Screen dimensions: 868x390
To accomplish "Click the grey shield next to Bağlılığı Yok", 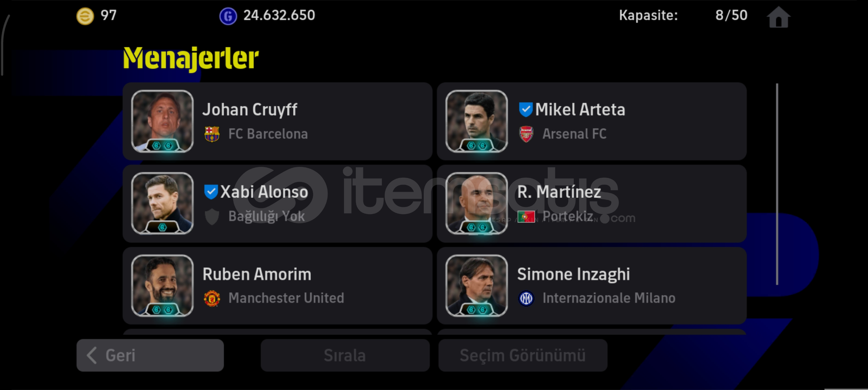I will tap(212, 217).
